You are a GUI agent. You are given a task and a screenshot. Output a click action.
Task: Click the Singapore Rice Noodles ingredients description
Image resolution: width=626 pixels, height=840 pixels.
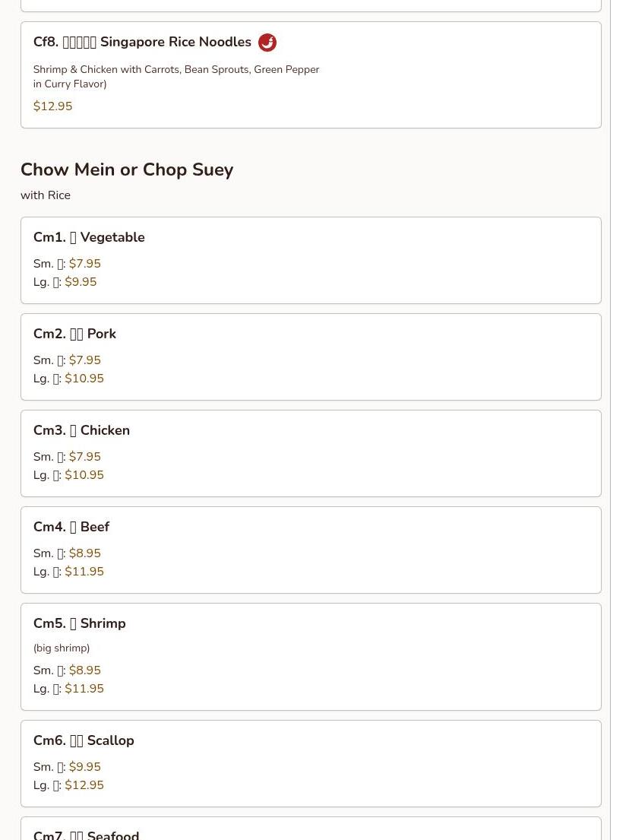176,77
